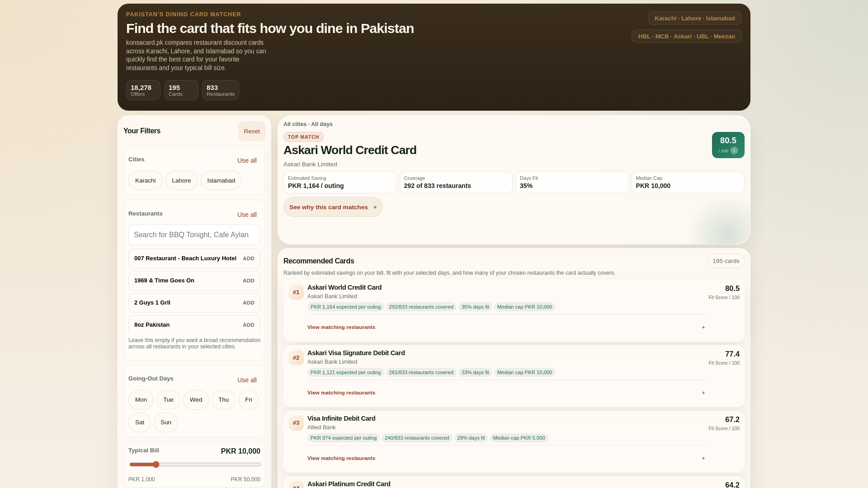Toggle the Sat day chip
The width and height of the screenshot is (868, 488).
coord(140,422)
